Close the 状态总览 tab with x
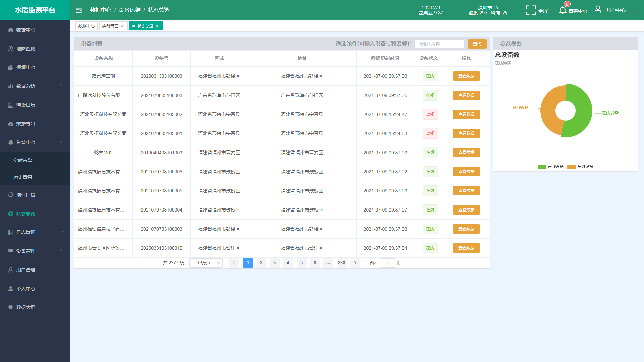This screenshot has width=644, height=362. pos(157,26)
